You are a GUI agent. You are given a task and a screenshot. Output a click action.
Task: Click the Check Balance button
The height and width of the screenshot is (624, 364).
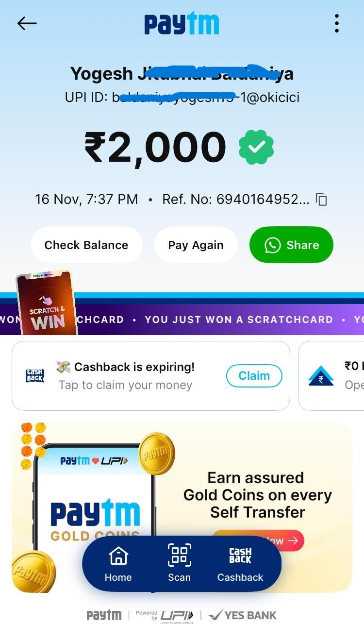coord(86,245)
